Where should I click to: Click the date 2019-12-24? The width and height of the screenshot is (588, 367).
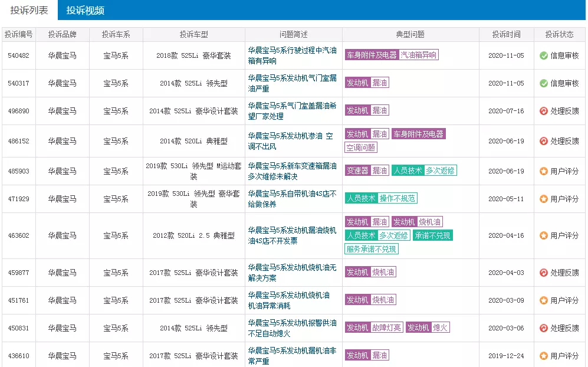[506, 356]
